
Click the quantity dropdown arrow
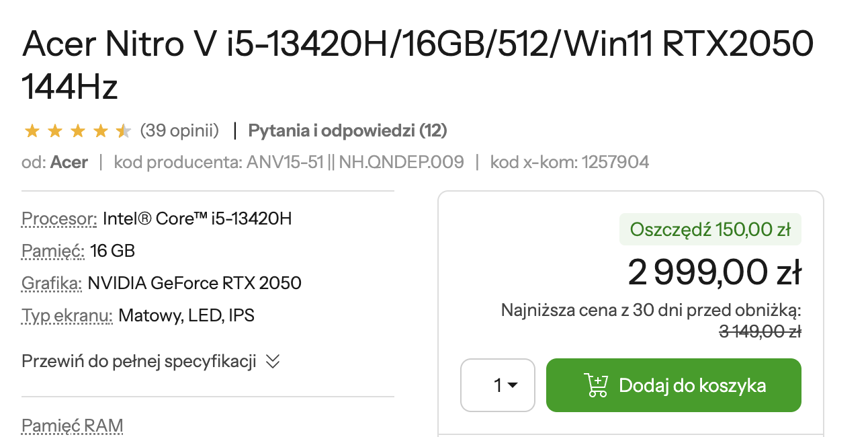[x=513, y=386]
